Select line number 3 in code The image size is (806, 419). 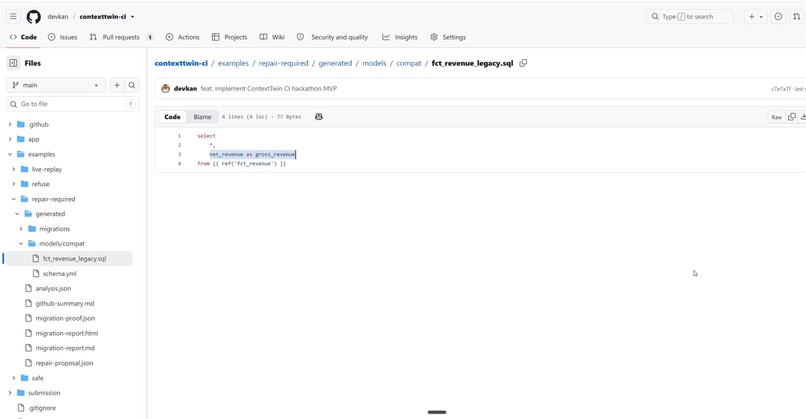179,154
